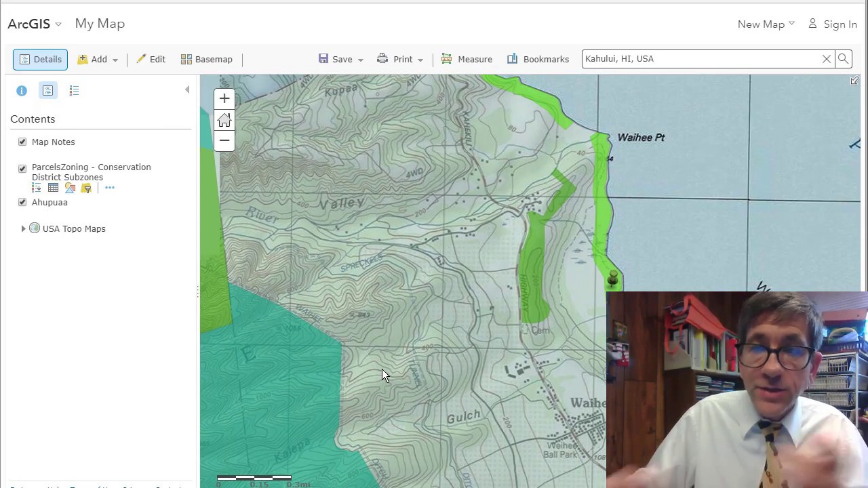Click the Details button

(x=40, y=59)
